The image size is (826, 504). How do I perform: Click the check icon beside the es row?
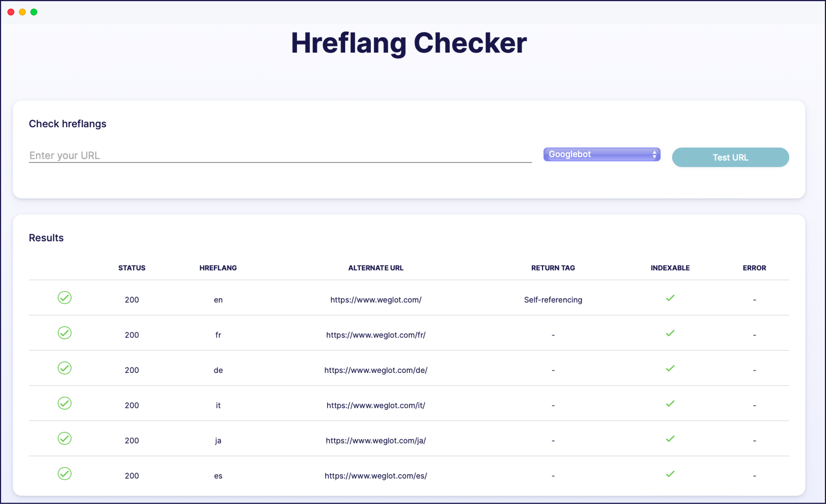tap(65, 474)
